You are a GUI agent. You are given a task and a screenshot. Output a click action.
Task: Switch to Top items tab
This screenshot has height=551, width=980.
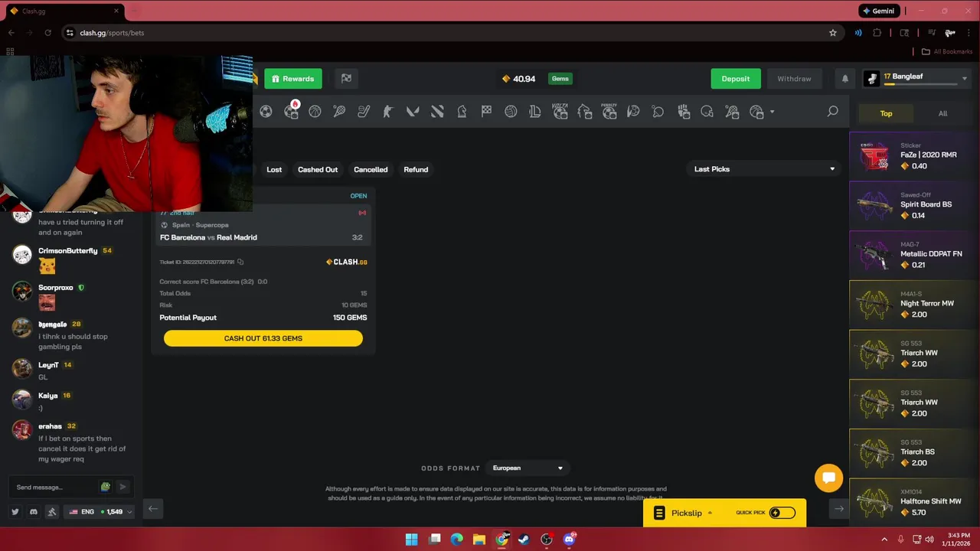click(886, 113)
